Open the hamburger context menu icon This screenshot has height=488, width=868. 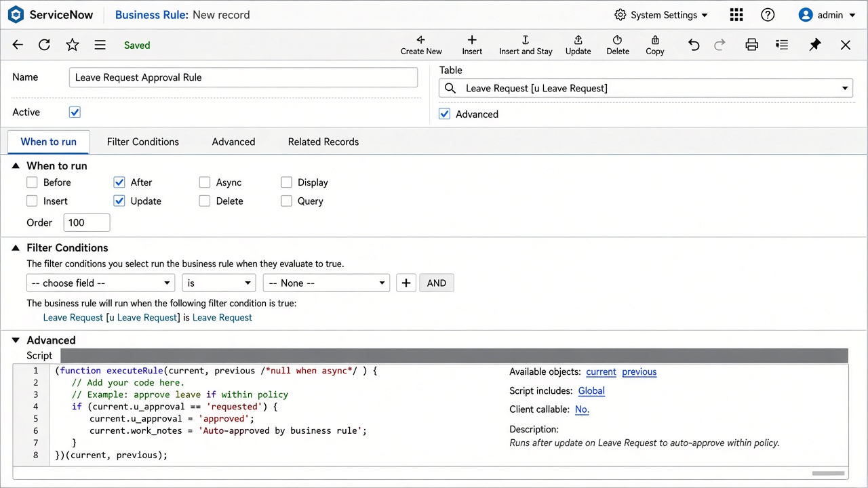coord(100,45)
